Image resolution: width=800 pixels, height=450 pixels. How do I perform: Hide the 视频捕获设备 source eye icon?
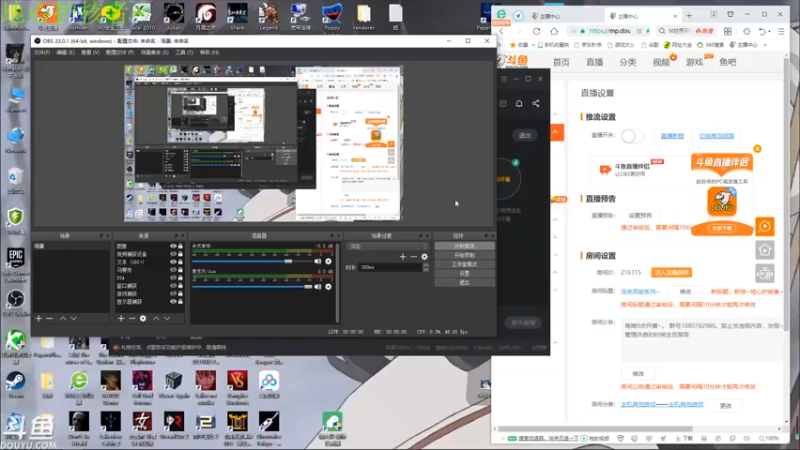[x=173, y=254]
